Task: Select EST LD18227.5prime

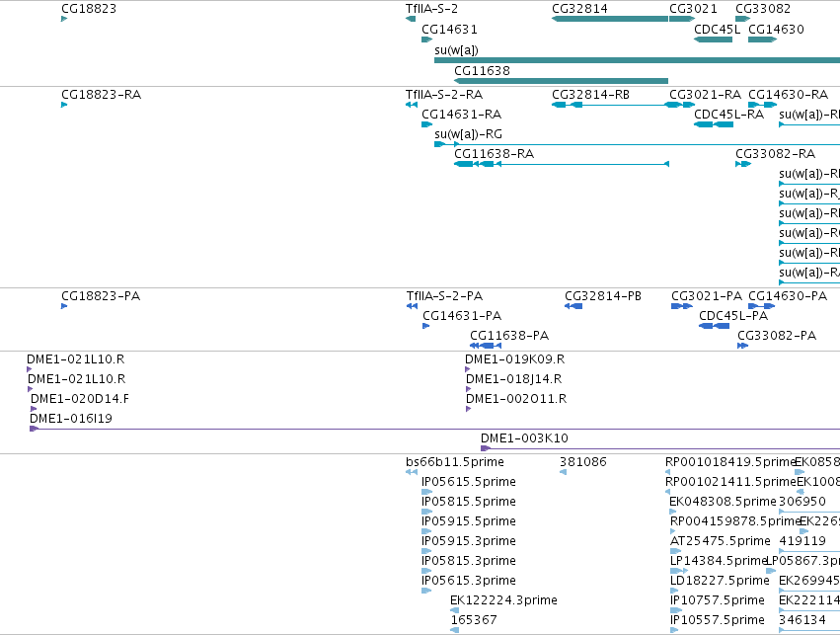Action: click(720, 582)
